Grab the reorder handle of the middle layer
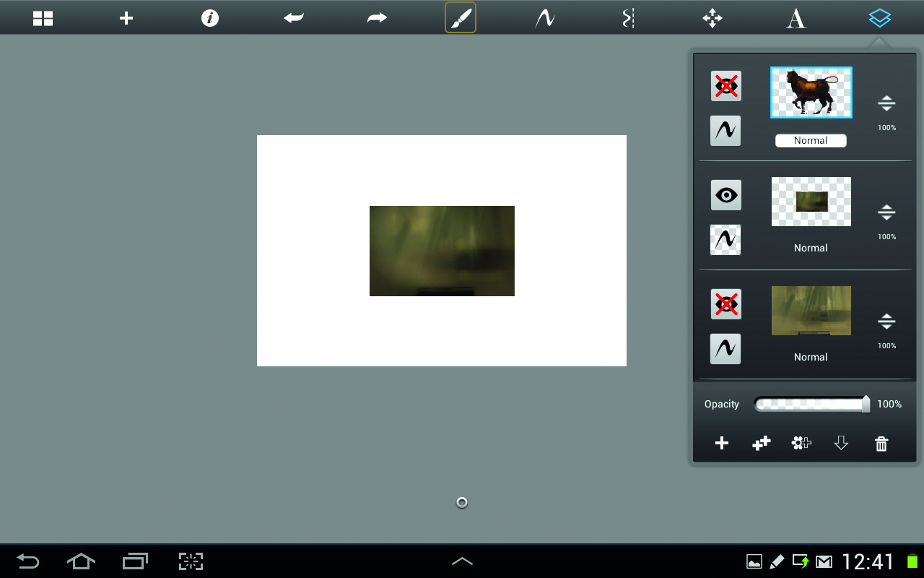The height and width of the screenshot is (578, 924). point(886,212)
